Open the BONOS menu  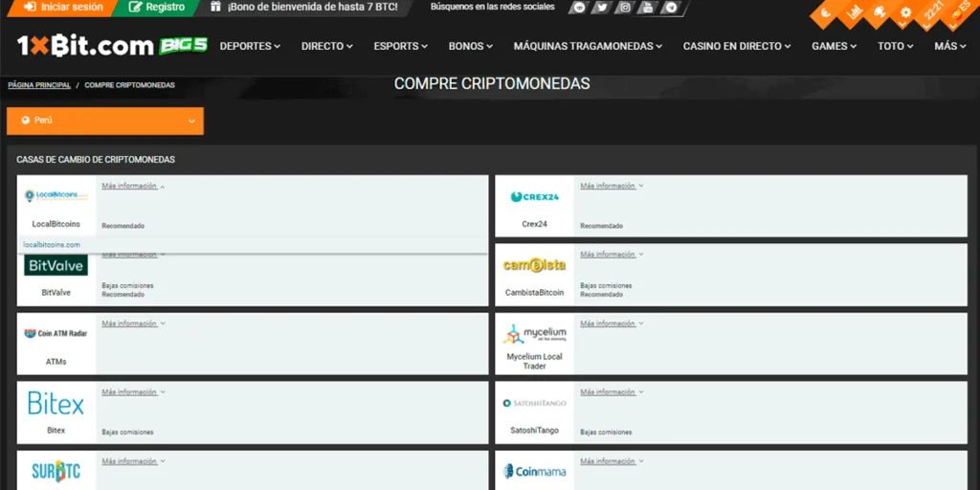(x=471, y=46)
